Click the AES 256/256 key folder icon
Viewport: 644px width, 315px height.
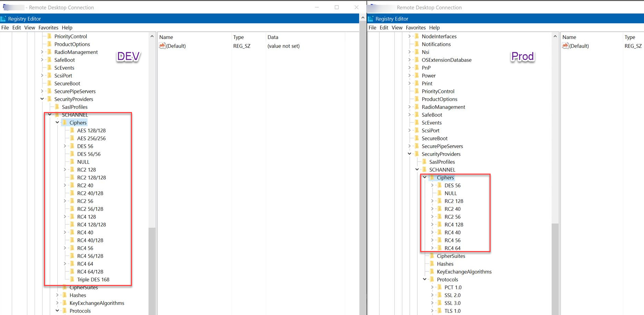click(72, 138)
